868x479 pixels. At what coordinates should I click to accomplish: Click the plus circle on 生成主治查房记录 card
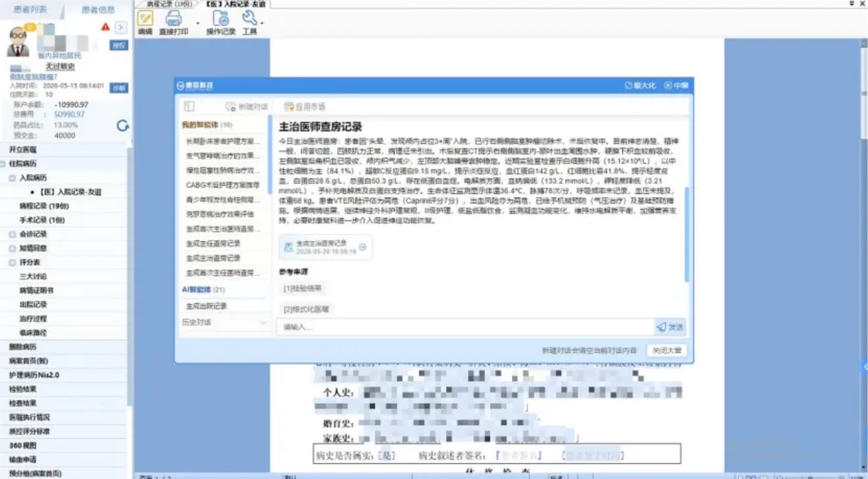[363, 247]
